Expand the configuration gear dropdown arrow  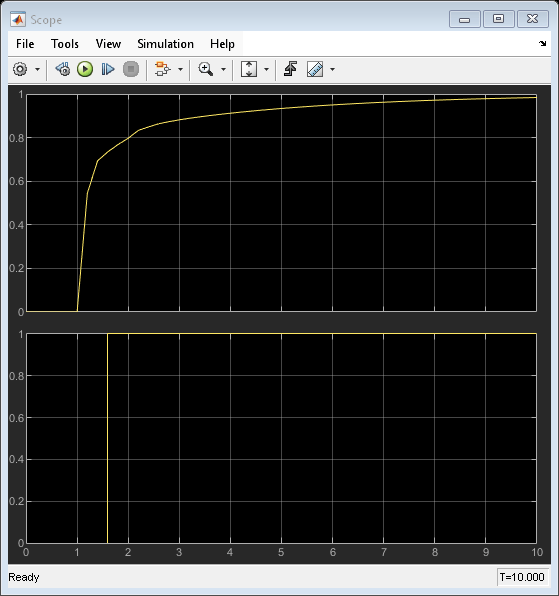(37, 70)
